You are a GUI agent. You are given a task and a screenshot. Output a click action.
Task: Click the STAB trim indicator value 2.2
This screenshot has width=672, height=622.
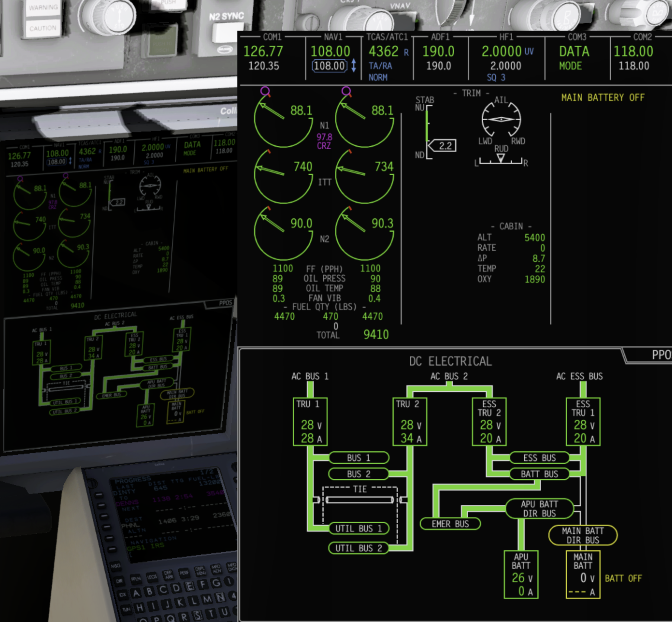[445, 146]
